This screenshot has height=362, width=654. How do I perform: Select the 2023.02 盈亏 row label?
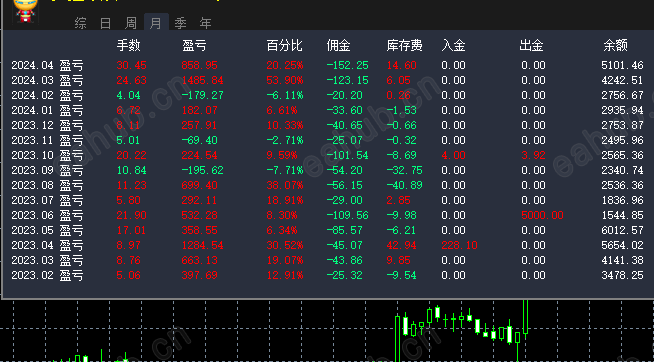click(47, 276)
